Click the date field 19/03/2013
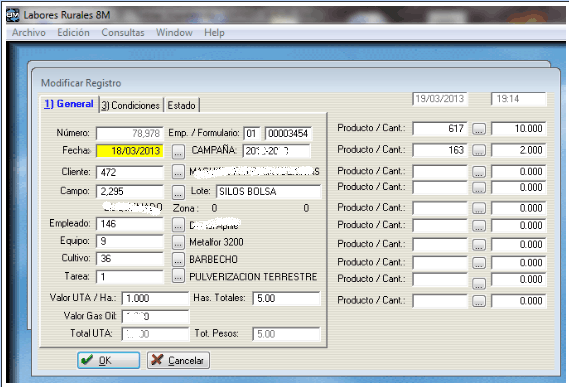569x387 pixels. point(440,99)
